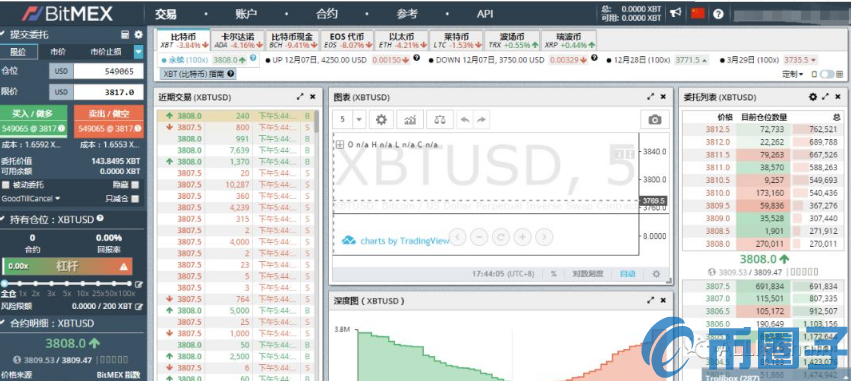
Task: Click the leverage 杠杆 gradient bar
Action: (67, 266)
